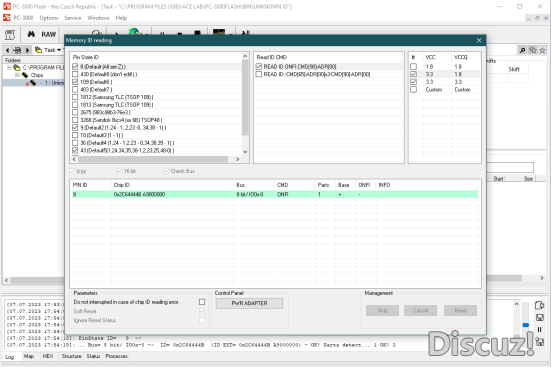Open the PC-3000 menu
The width and height of the screenshot is (551, 368).
[x=23, y=18]
